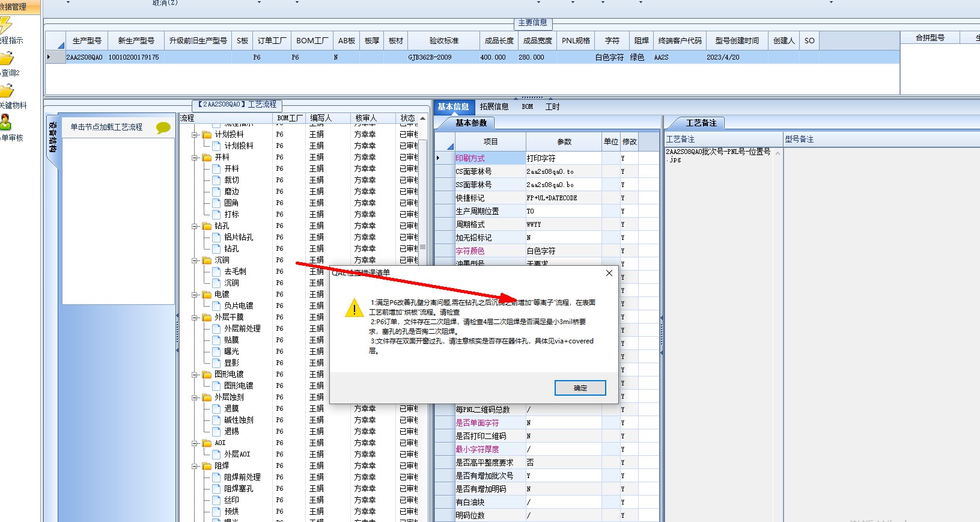Click the lightning-bolt 流程指示 icon
This screenshot has height=522, width=980.
tap(5, 25)
